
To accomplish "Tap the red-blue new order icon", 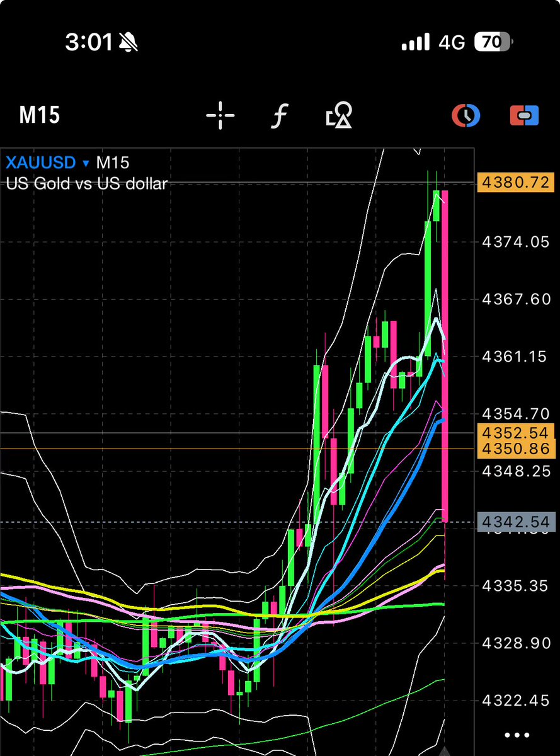I will click(x=525, y=115).
